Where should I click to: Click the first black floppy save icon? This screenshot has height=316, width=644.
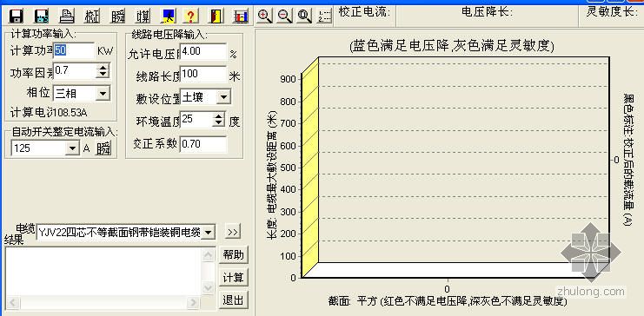16,16
